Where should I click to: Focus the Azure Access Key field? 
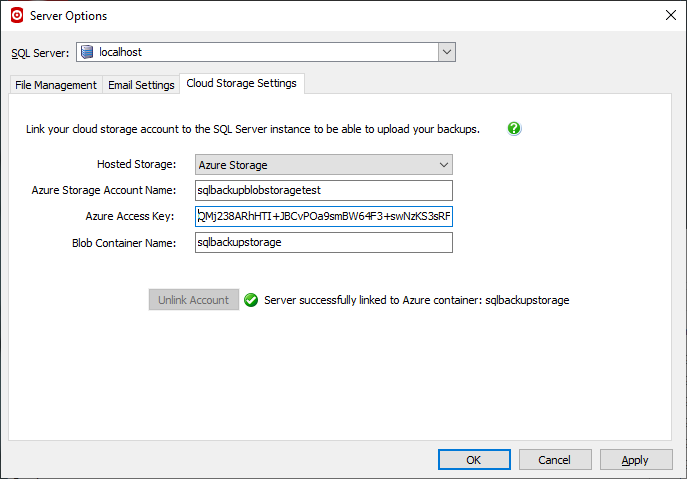click(323, 216)
